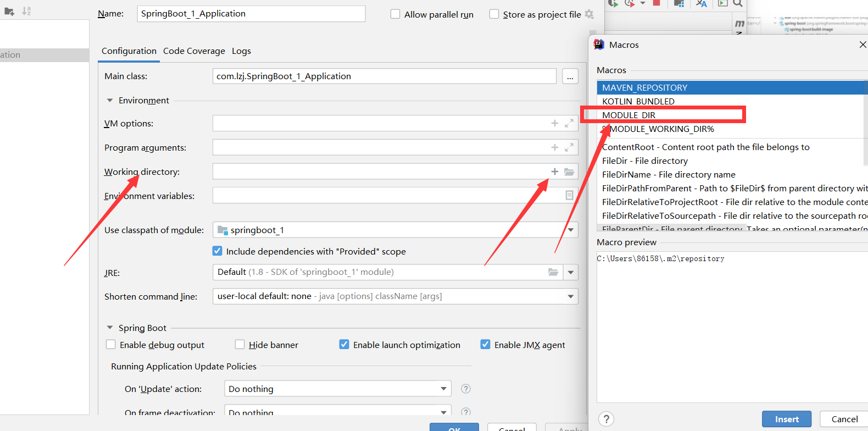Disable Enable JMX agent
The width and height of the screenshot is (868, 431).
click(x=485, y=345)
